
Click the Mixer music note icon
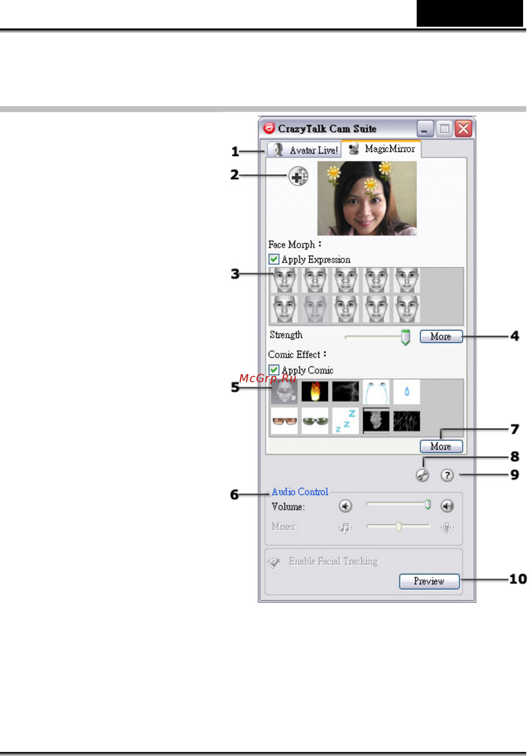(x=346, y=528)
